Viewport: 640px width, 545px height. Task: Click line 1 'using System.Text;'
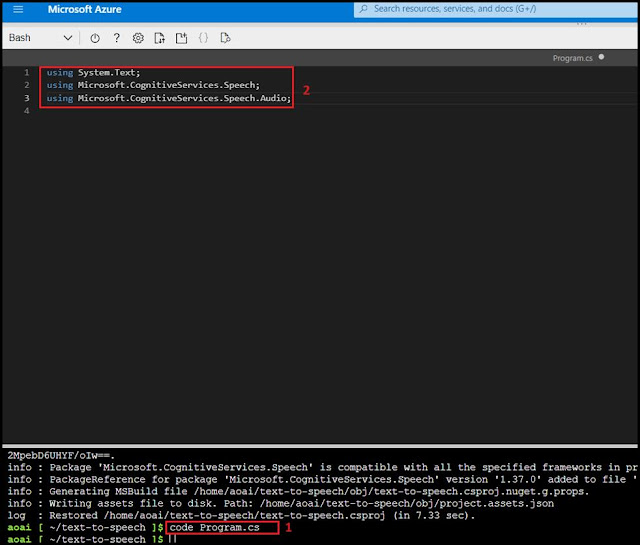pos(93,72)
